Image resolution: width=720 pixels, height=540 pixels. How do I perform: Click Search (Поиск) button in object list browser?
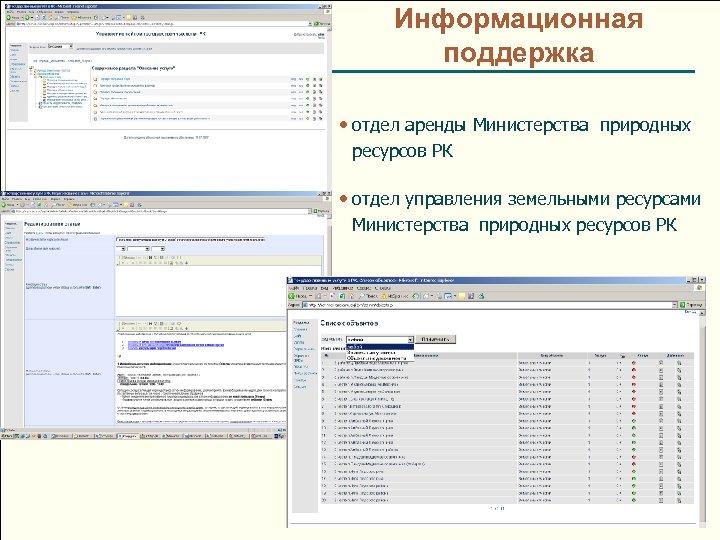[369, 296]
